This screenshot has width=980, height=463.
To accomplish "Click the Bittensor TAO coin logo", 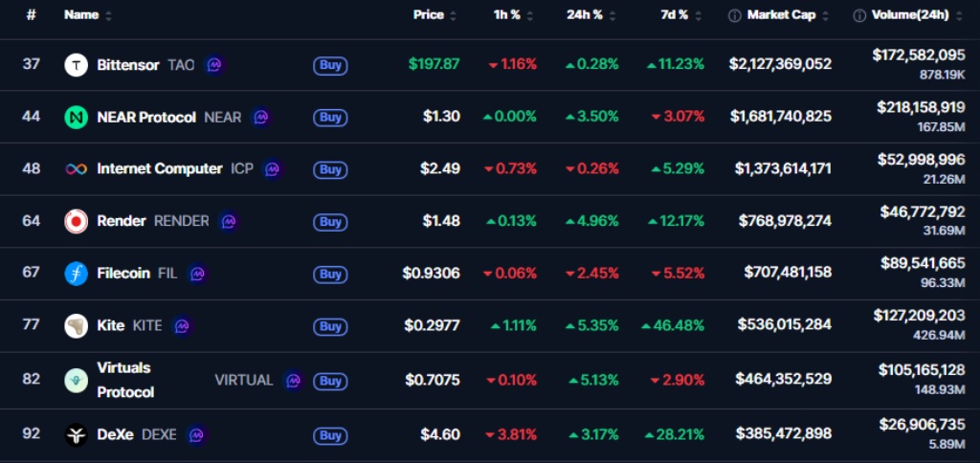I will (x=76, y=65).
